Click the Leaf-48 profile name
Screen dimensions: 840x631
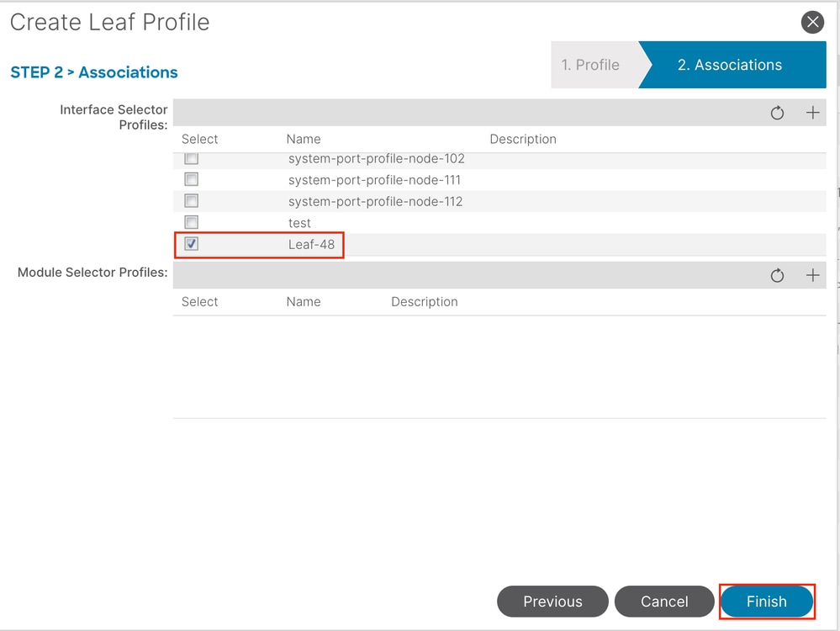tap(311, 245)
